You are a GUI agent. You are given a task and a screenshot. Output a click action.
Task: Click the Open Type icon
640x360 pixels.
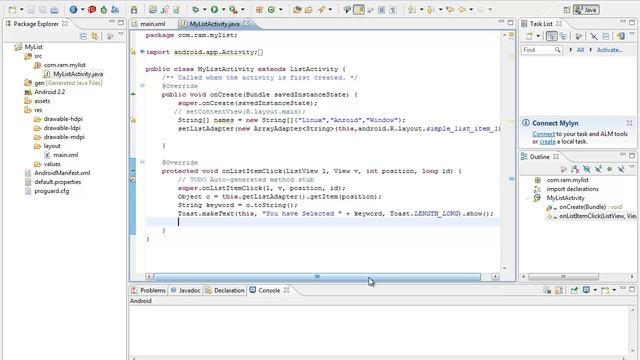297,9
